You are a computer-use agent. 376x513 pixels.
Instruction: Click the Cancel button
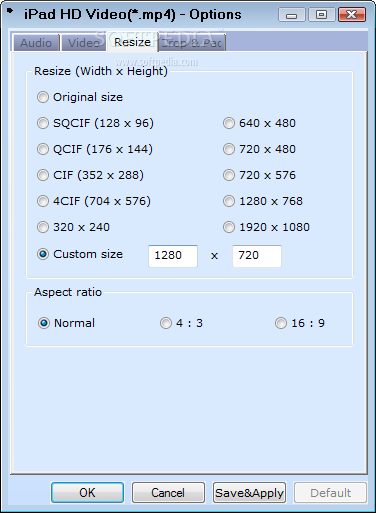(168, 492)
